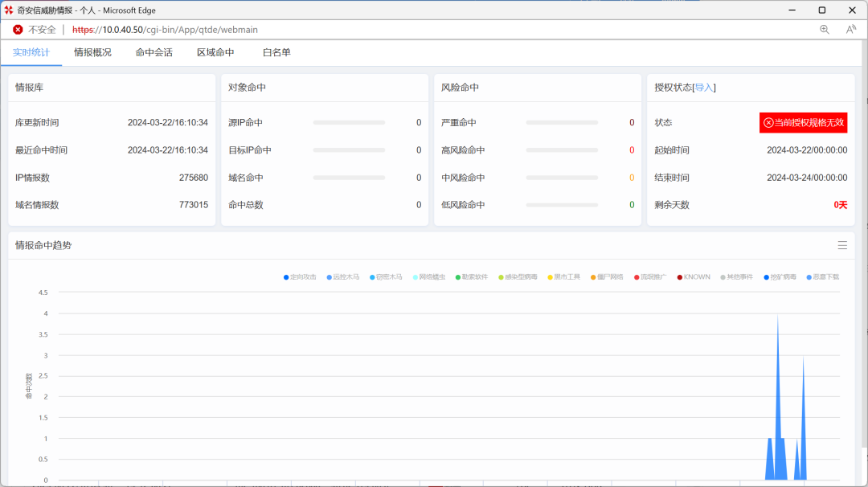The width and height of the screenshot is (868, 487).
Task: Click the 情报命中趋势 panel title
Action: (x=43, y=245)
